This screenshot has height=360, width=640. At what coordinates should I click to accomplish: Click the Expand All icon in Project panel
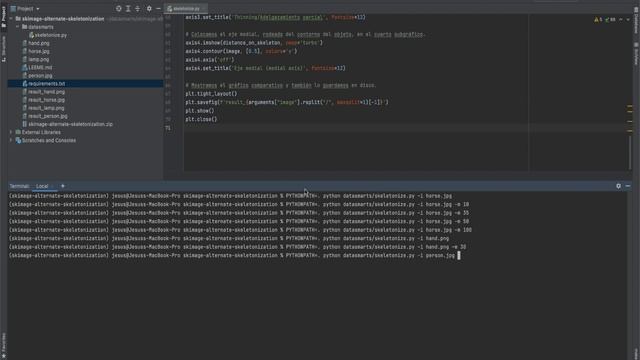128,9
